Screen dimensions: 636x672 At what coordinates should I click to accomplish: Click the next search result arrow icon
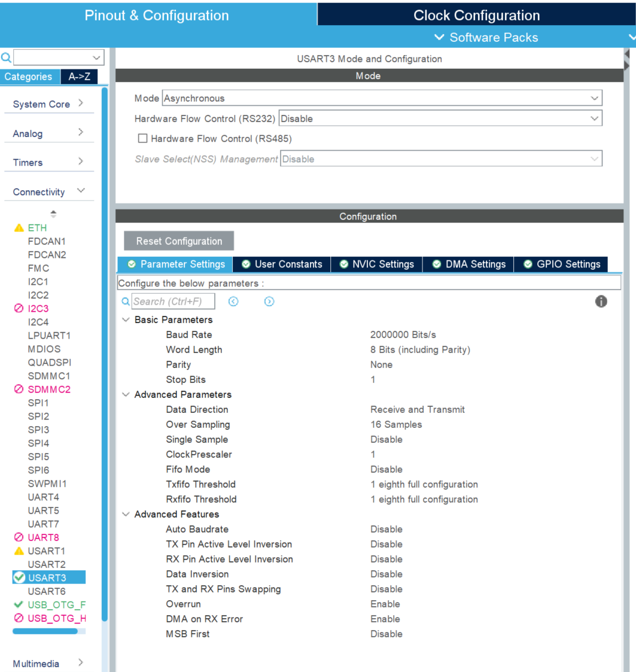[269, 301]
